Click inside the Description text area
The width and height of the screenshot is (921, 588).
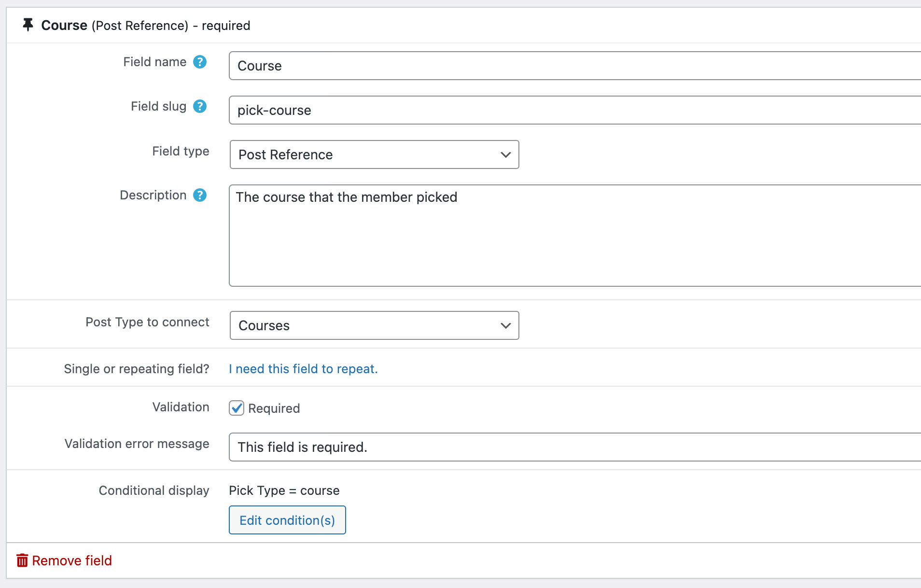[574, 236]
